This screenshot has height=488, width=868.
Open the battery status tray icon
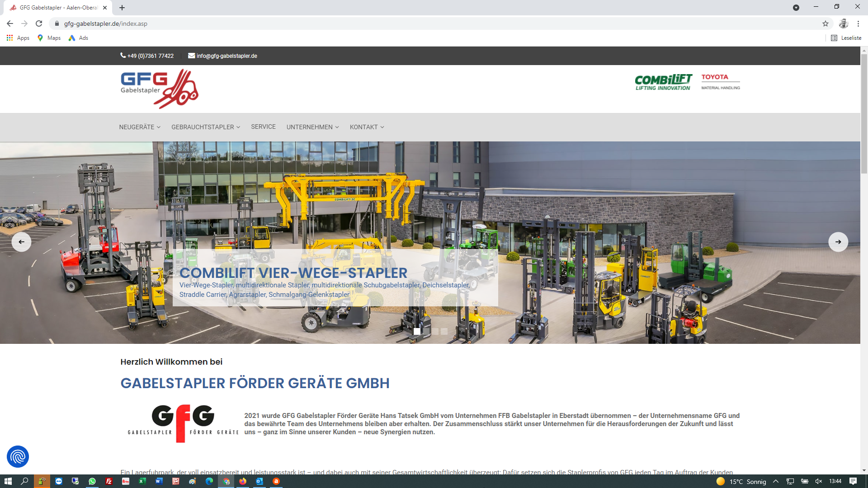(x=805, y=481)
